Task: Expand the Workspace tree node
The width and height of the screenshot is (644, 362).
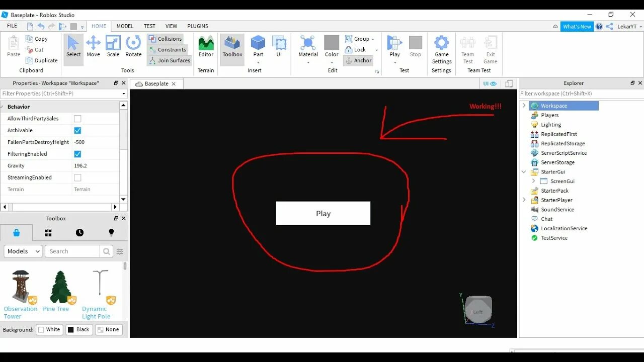Action: (524, 106)
